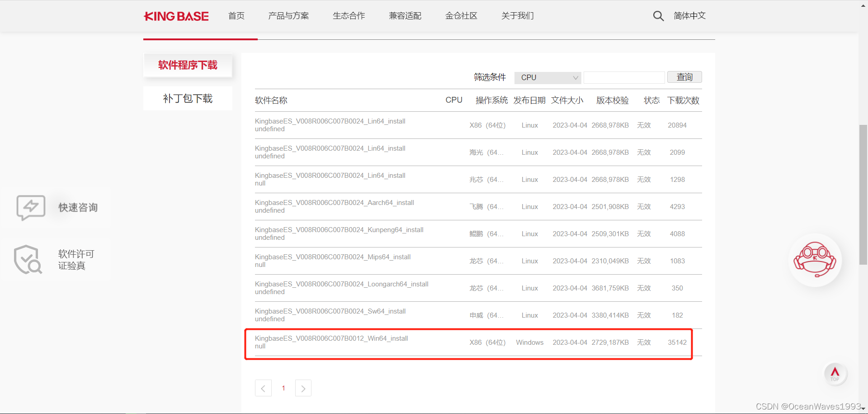Download Sw64_install package
This screenshot has height=414, width=868.
(x=330, y=311)
